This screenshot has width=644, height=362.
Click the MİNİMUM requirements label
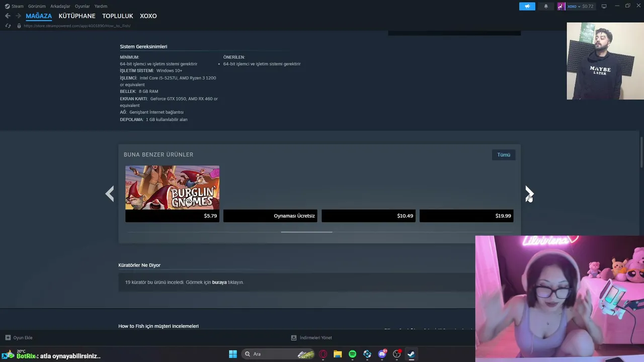click(129, 57)
